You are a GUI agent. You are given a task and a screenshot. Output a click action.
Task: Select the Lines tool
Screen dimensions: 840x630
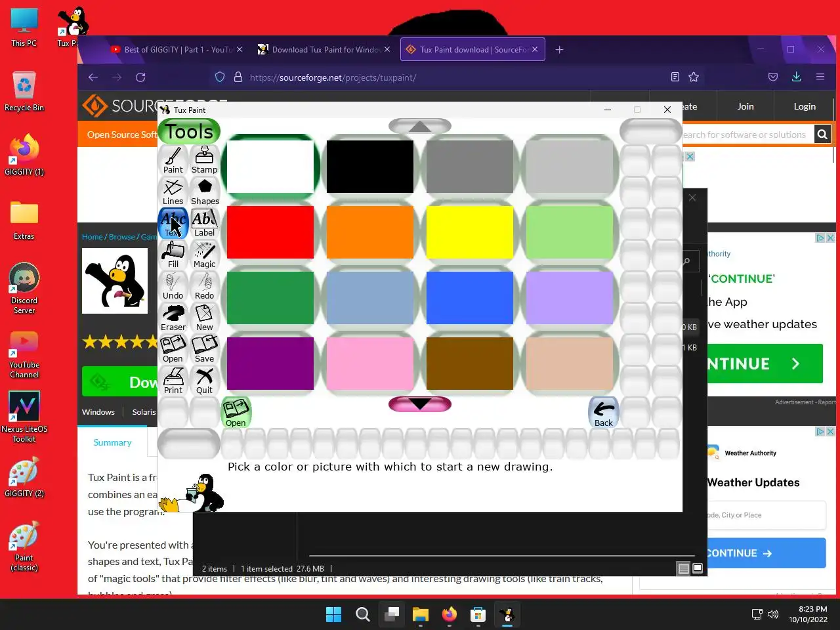point(173,192)
